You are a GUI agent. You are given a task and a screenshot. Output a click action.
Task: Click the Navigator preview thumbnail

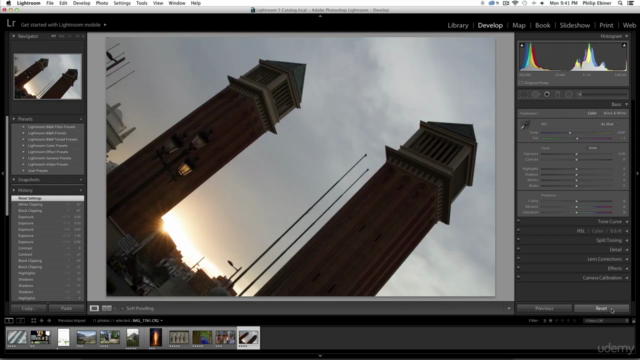pyautogui.click(x=48, y=76)
